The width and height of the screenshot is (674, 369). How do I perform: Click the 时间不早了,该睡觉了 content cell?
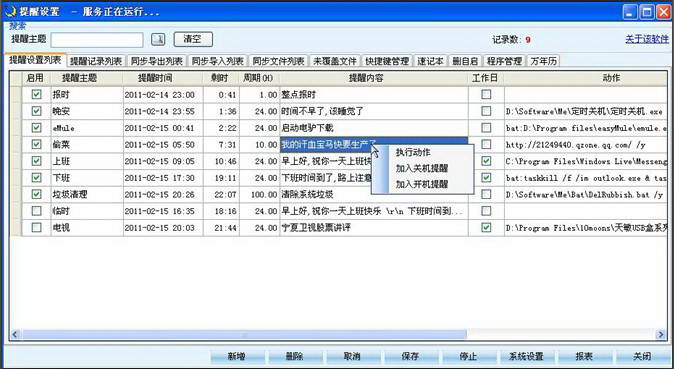pos(374,111)
